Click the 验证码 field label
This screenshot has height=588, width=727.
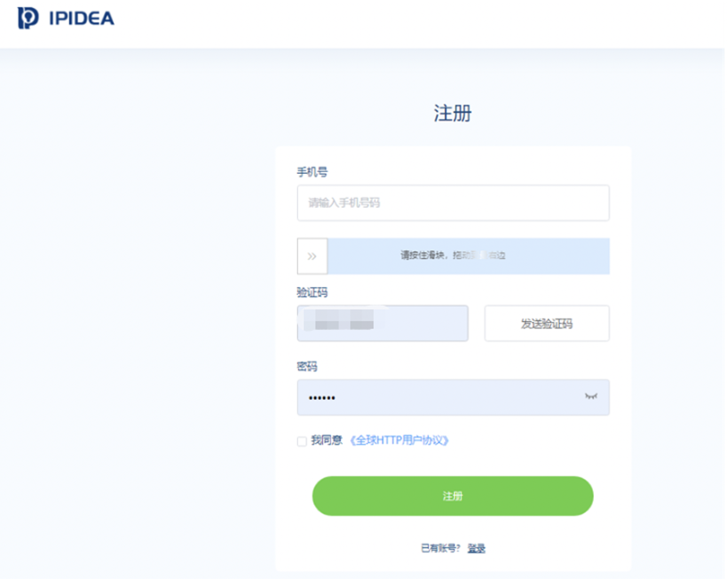[312, 292]
